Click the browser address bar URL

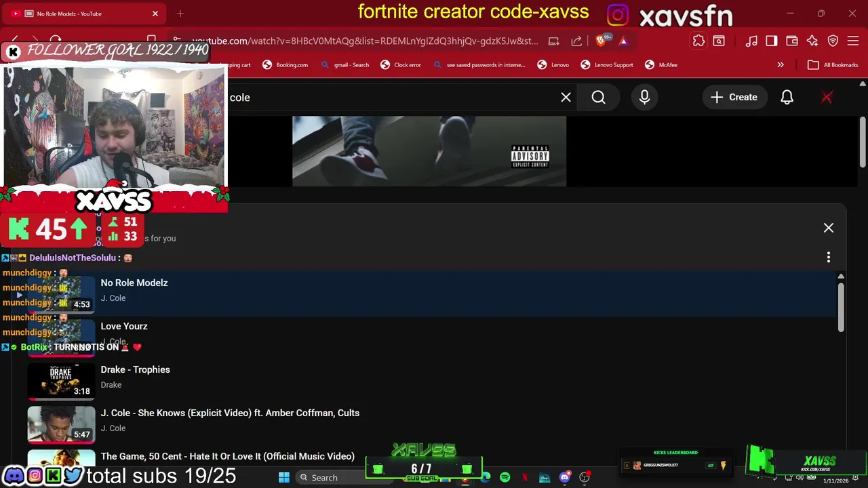[x=365, y=41]
